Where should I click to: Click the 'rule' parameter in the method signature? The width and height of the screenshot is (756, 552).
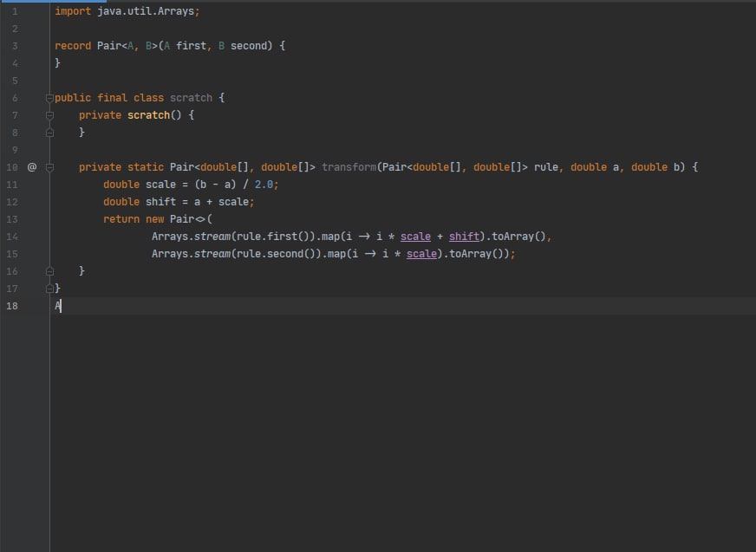546,167
